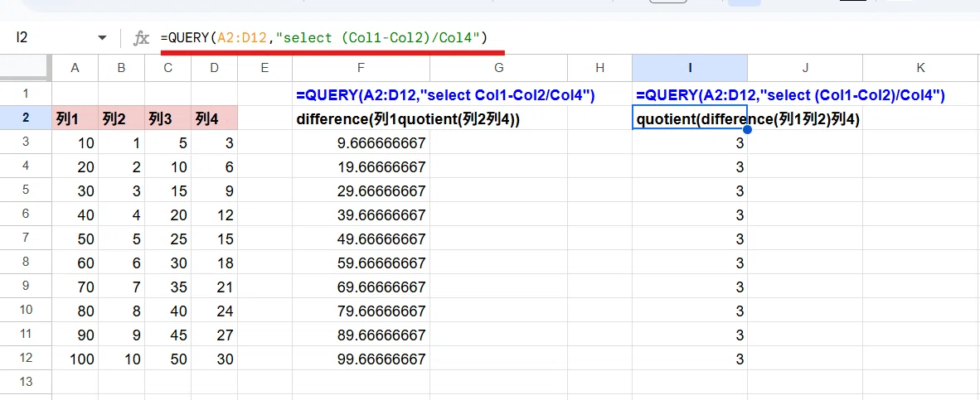
Task: Click cell A11 with value 90
Action: pos(75,335)
